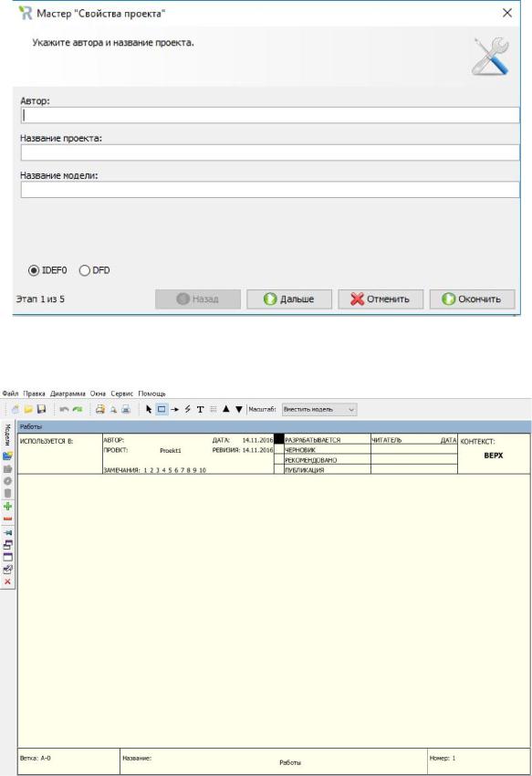Click the Окончить button
The width and height of the screenshot is (532, 776).
pos(472,299)
